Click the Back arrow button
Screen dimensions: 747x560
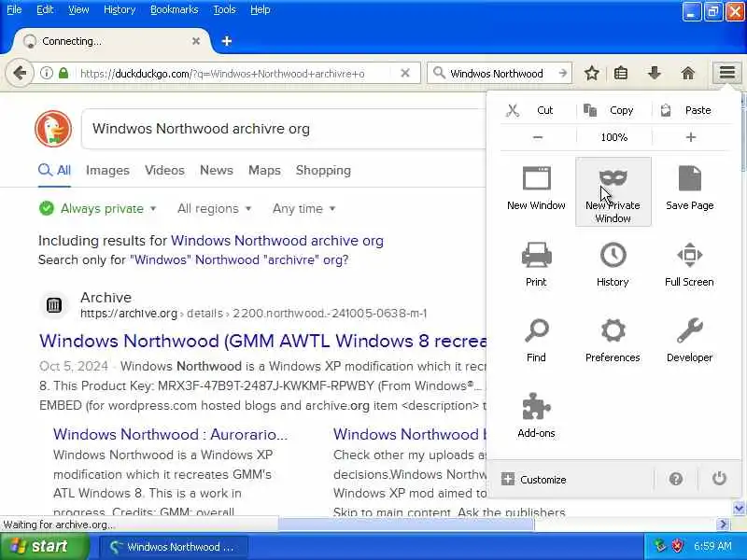pyautogui.click(x=20, y=73)
